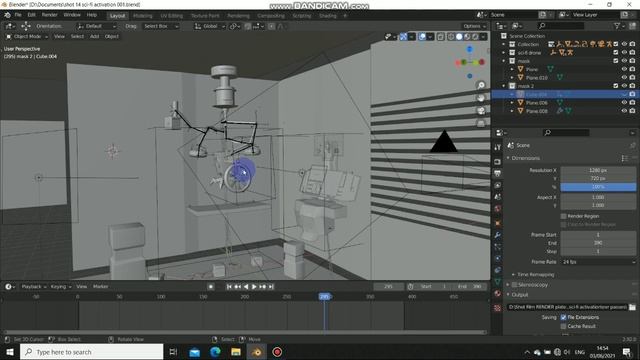Toggle X-ray mode in viewport header

point(440,37)
